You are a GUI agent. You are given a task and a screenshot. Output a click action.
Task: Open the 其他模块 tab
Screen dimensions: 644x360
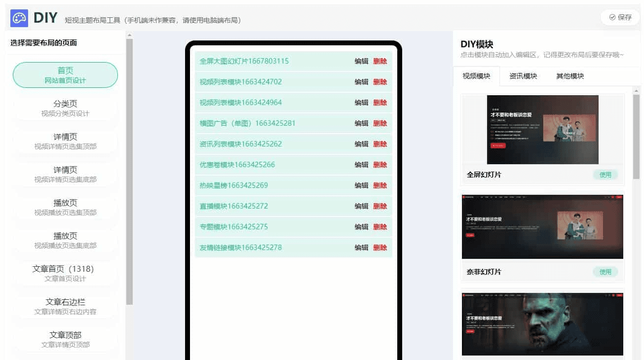coord(570,76)
